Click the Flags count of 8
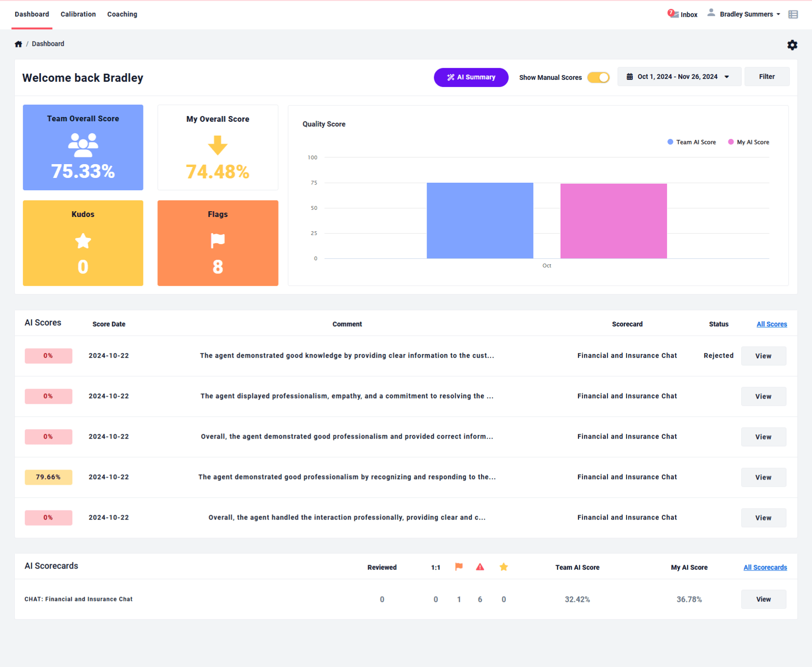 point(218,267)
